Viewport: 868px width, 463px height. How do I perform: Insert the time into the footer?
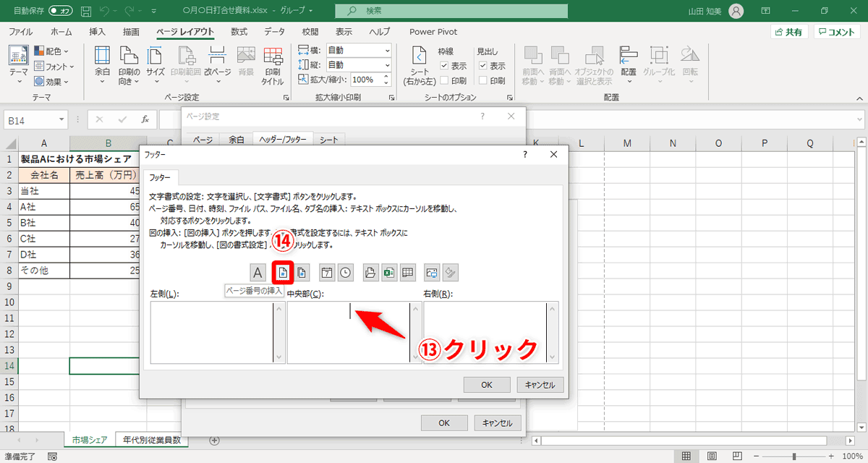click(x=346, y=272)
